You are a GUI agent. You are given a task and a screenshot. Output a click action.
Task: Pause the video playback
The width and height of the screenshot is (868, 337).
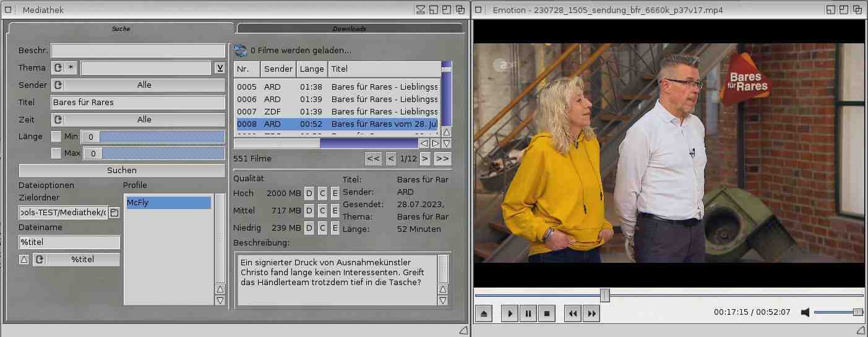(x=528, y=314)
